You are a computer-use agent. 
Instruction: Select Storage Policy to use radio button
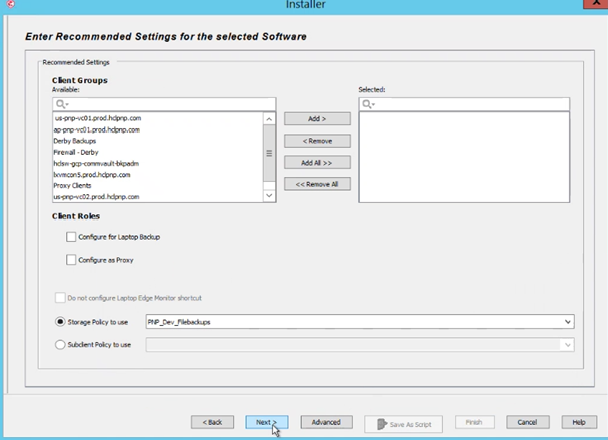tap(60, 322)
